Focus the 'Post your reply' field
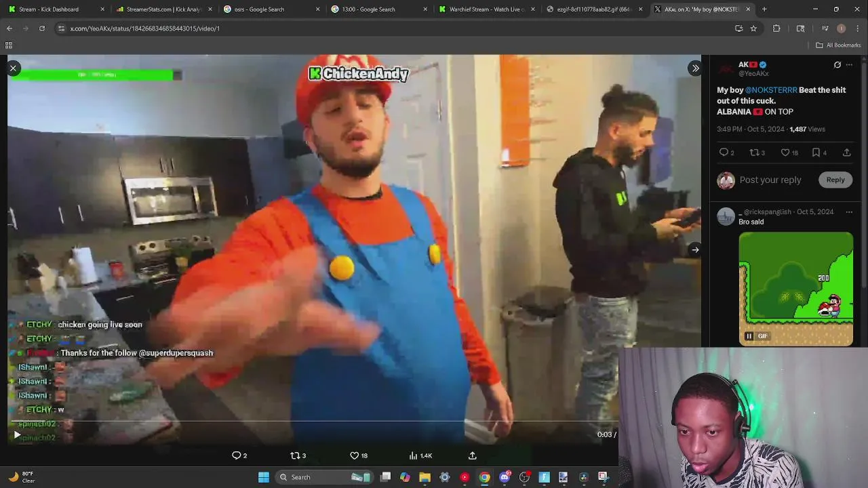The height and width of the screenshot is (488, 868). (x=770, y=180)
